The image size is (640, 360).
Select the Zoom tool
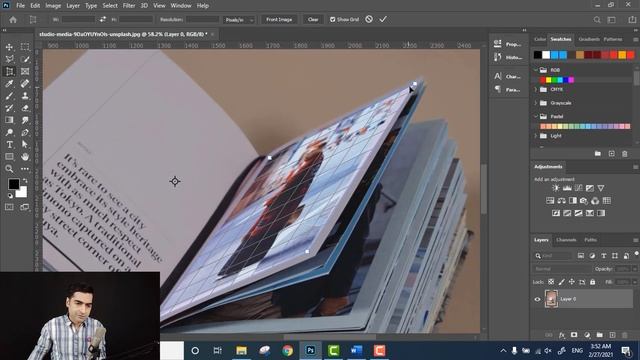[9, 169]
